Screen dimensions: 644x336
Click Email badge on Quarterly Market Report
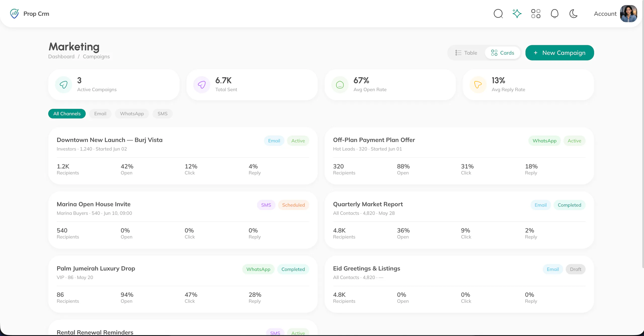tap(541, 205)
